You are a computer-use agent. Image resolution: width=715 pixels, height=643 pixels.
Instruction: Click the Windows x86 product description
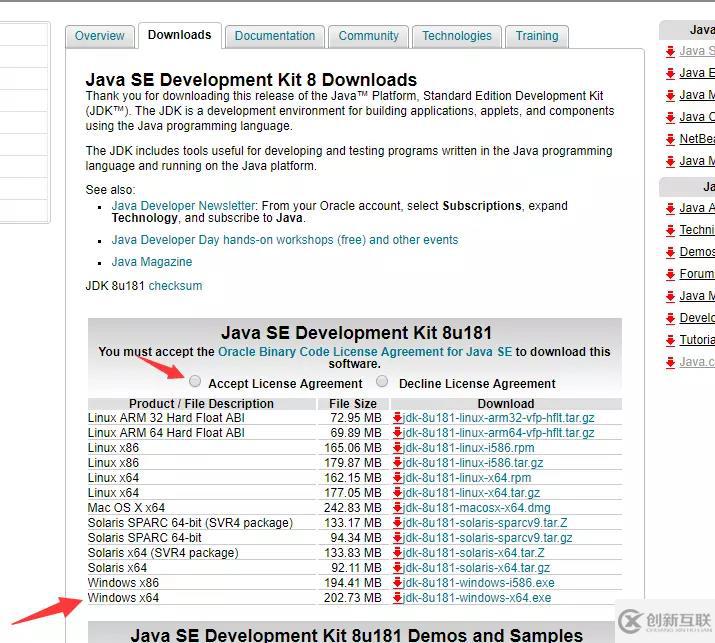[x=123, y=583]
